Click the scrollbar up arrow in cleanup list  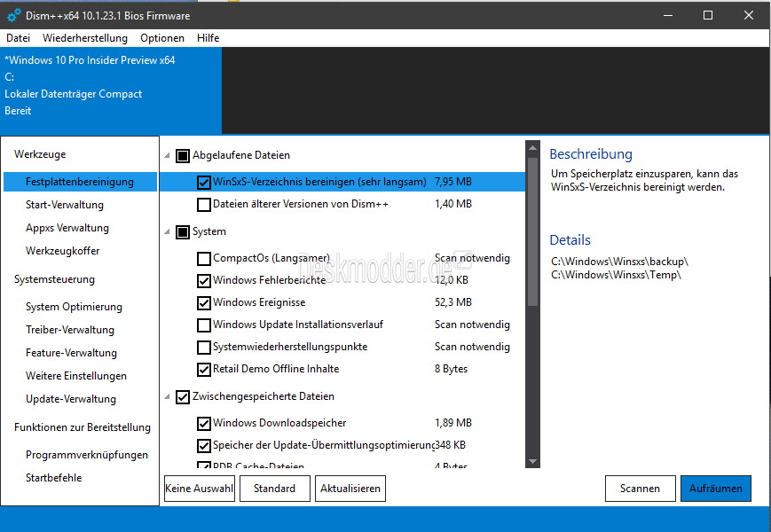532,148
